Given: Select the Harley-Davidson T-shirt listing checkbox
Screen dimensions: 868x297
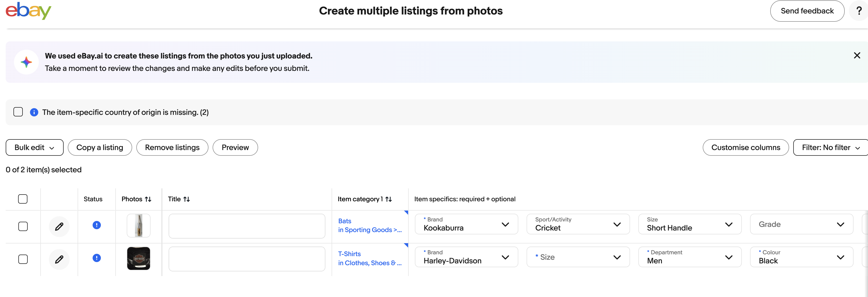Looking at the screenshot, I should coord(23,259).
